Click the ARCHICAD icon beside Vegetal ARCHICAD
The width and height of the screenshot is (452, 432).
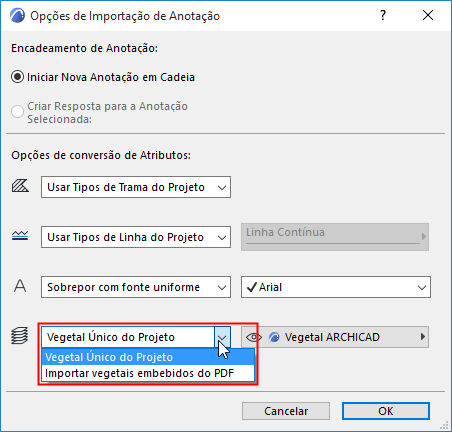coord(274,337)
